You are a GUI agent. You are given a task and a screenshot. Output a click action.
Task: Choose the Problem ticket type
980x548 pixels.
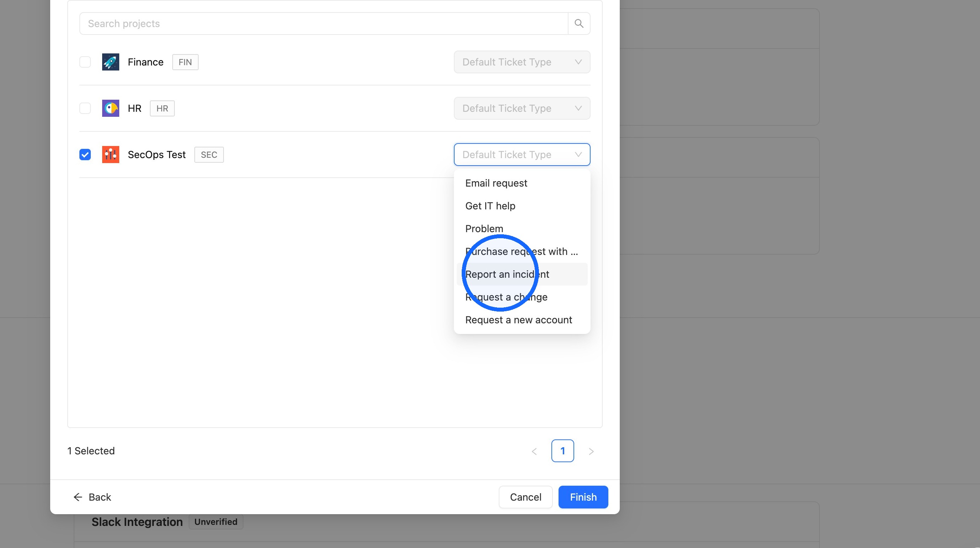[522, 229]
